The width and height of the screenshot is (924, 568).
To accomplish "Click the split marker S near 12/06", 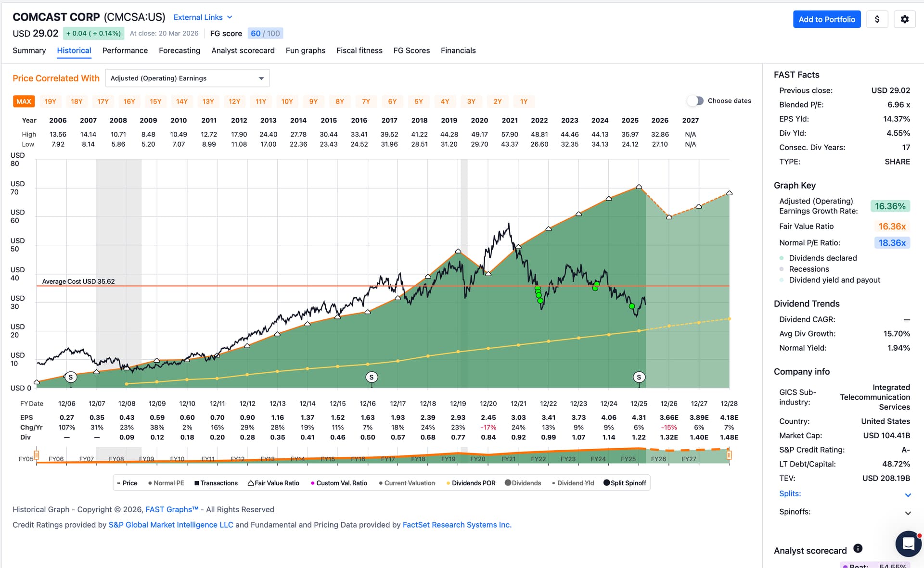I will (71, 378).
